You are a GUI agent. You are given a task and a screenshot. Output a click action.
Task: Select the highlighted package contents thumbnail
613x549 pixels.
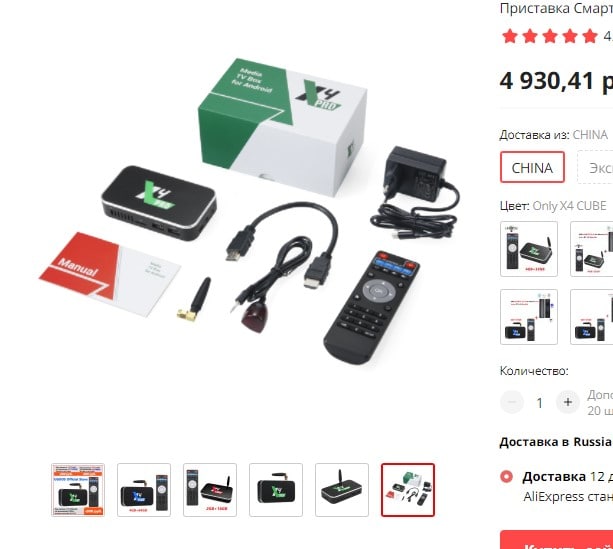click(408, 490)
